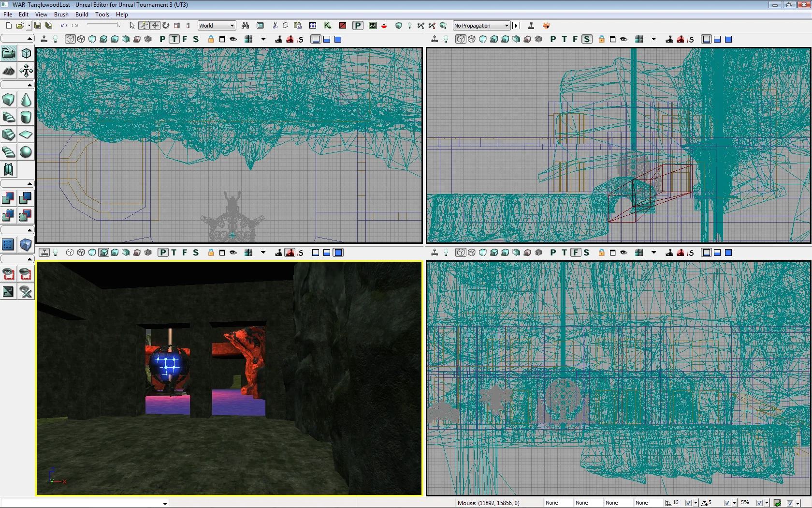The height and width of the screenshot is (508, 812).
Task: Activate the rotation widget mode
Action: pyautogui.click(x=166, y=26)
